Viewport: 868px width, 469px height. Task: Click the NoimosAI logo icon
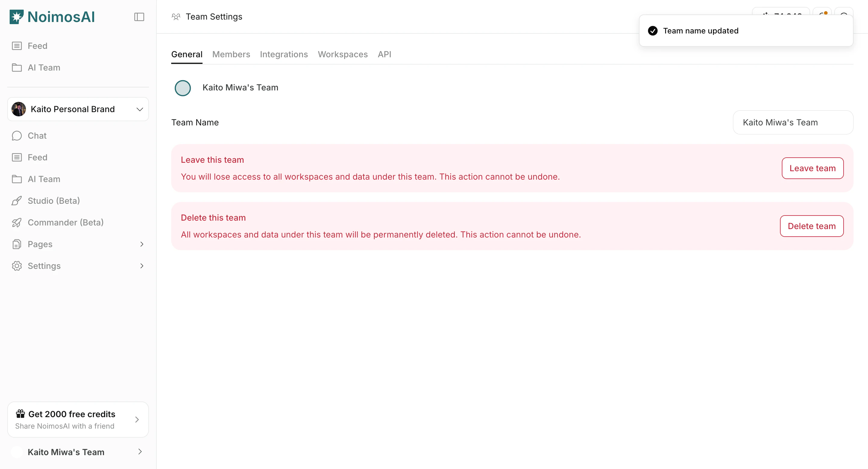17,17
